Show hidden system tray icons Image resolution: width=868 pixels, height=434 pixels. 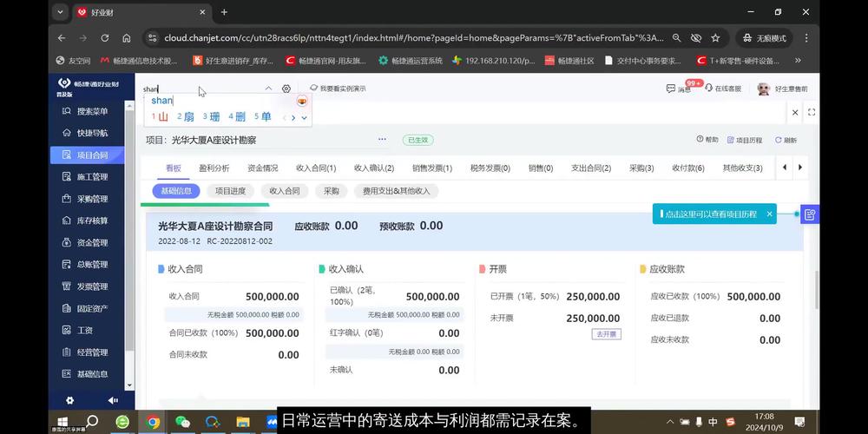(670, 422)
